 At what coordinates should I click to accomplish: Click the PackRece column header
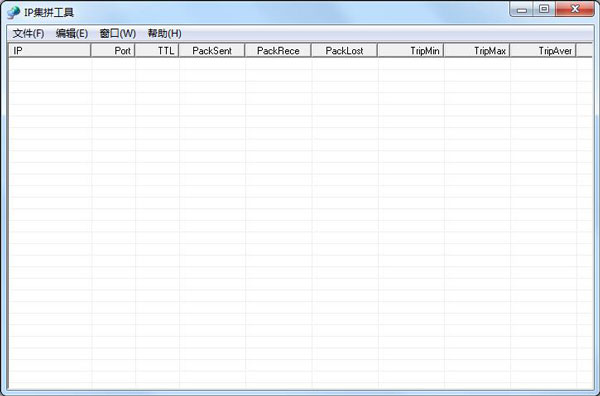click(x=278, y=51)
